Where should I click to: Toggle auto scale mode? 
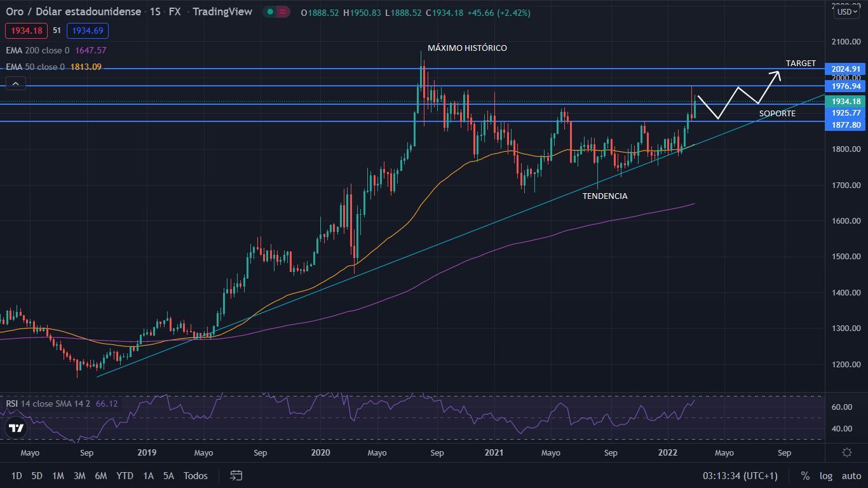click(x=851, y=475)
